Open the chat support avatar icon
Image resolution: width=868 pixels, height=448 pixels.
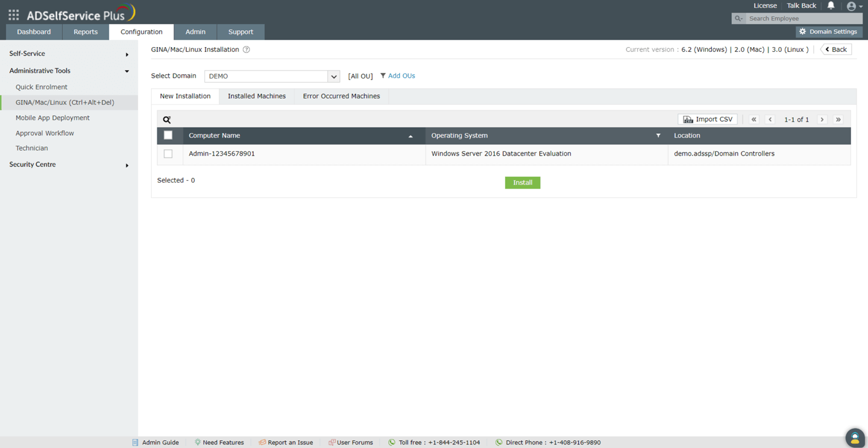[x=855, y=438]
